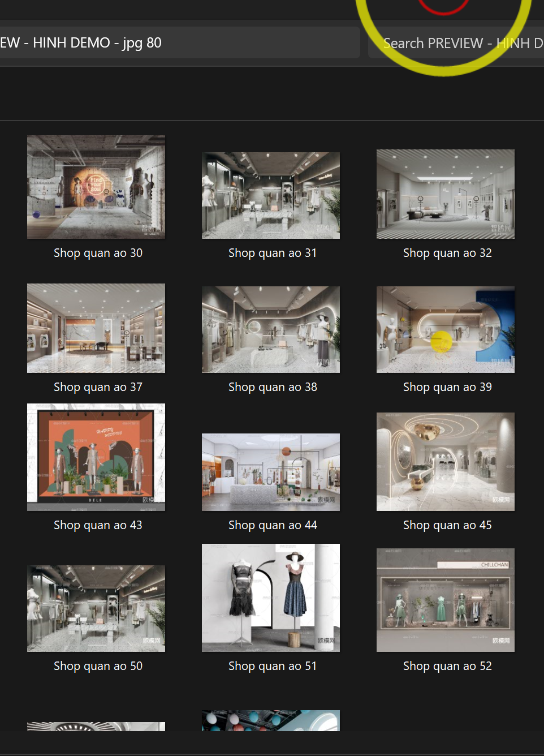Select the Shop quan ao 37 image
This screenshot has width=544, height=756.
coord(96,328)
